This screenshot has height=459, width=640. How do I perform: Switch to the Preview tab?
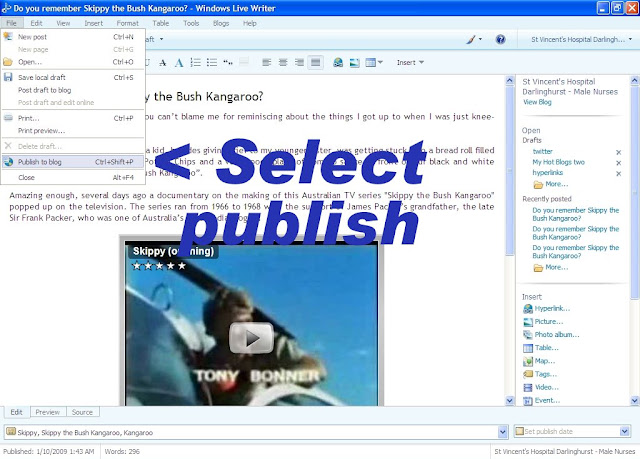click(x=48, y=412)
